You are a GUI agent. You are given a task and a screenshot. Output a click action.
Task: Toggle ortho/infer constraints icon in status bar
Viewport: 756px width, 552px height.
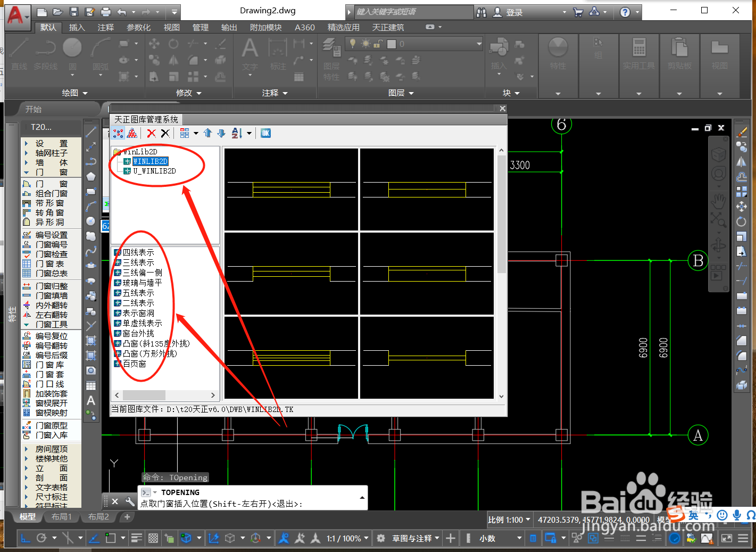25,538
